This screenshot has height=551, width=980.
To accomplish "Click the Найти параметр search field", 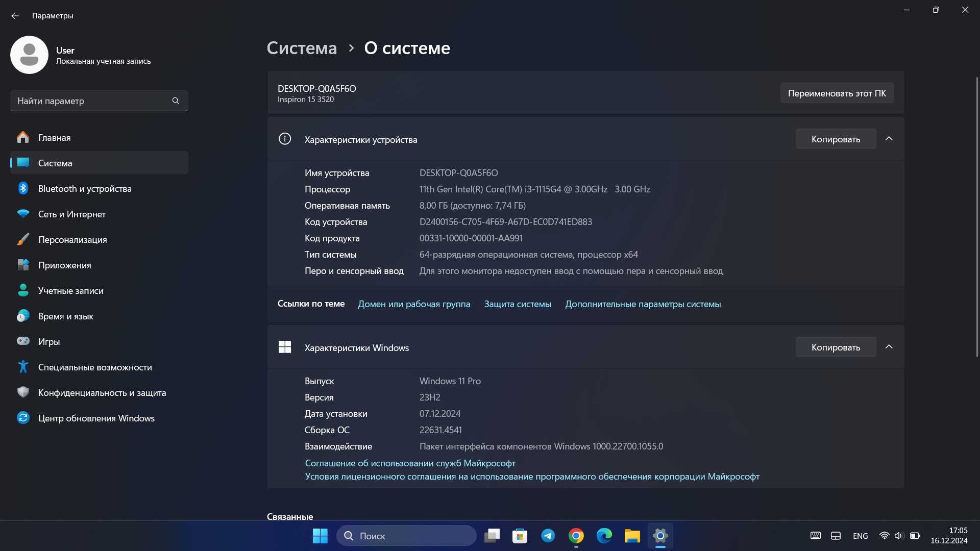I will point(99,101).
